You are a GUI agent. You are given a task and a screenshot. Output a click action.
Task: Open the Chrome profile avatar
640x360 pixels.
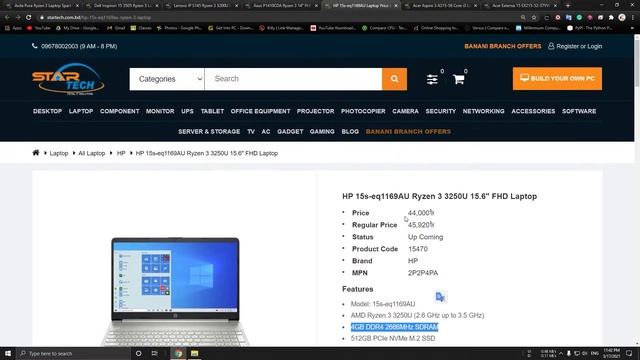pos(622,18)
